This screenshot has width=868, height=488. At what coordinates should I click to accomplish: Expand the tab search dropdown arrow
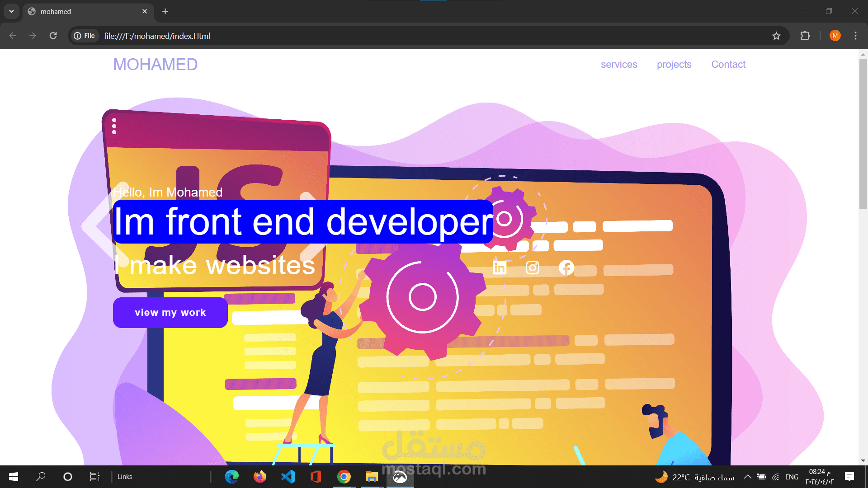coord(11,11)
